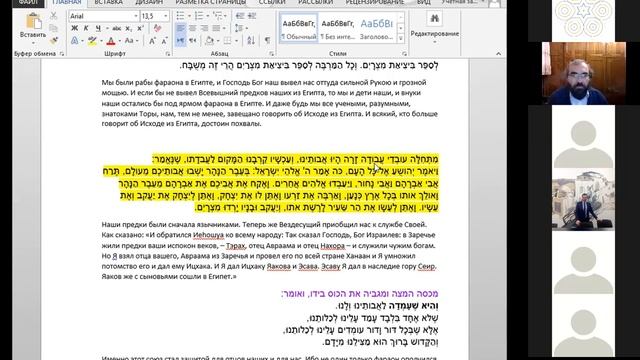This screenshot has height=360, width=640.
Task: Click the Вставить paste button
Action: point(33,27)
